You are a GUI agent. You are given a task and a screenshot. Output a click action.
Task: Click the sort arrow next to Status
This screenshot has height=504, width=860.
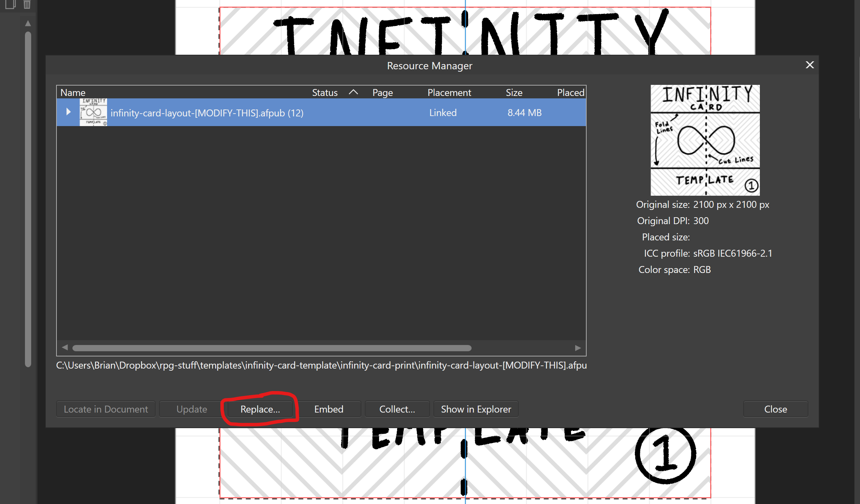click(353, 92)
